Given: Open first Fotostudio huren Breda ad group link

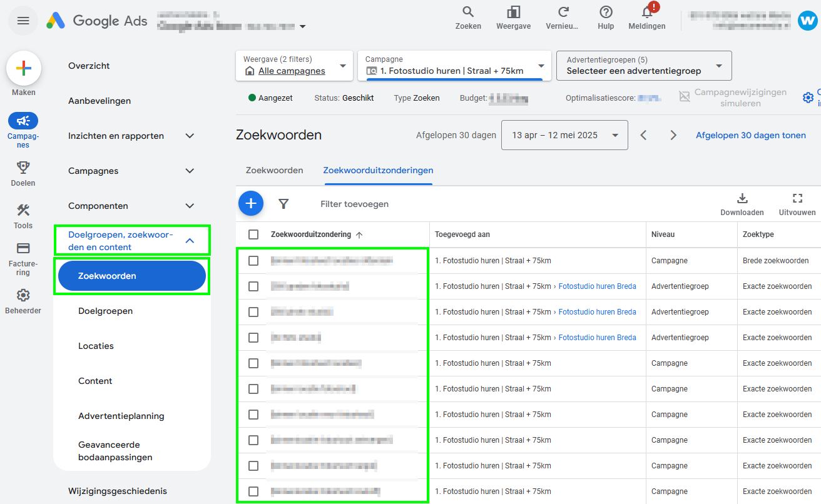Looking at the screenshot, I should tap(597, 286).
